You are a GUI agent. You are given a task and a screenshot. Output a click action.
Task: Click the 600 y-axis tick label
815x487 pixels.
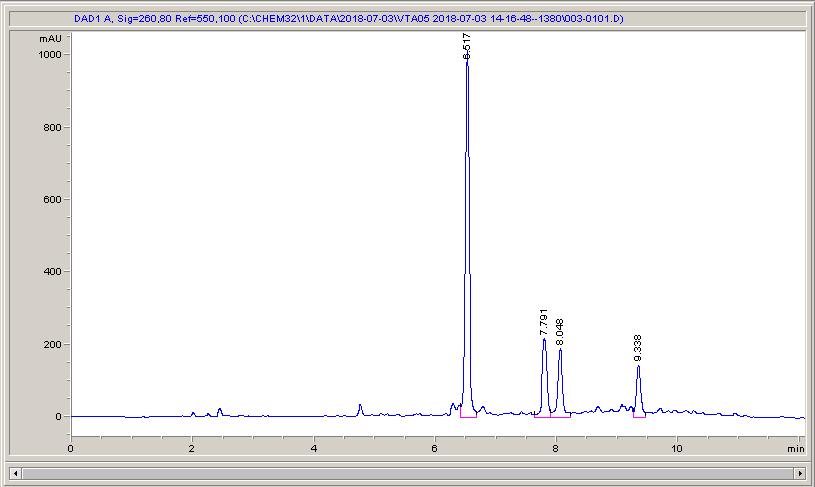click(x=52, y=200)
